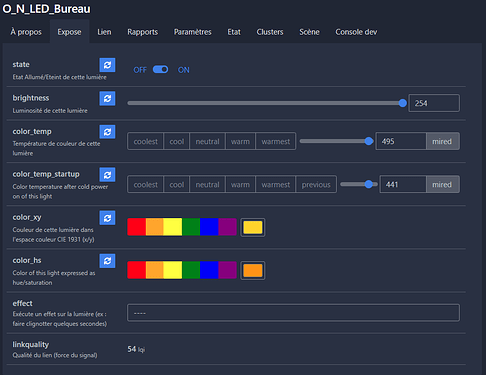Pick orange swatch in color_hs
The width and height of the screenshot is (486, 375).
click(x=155, y=270)
